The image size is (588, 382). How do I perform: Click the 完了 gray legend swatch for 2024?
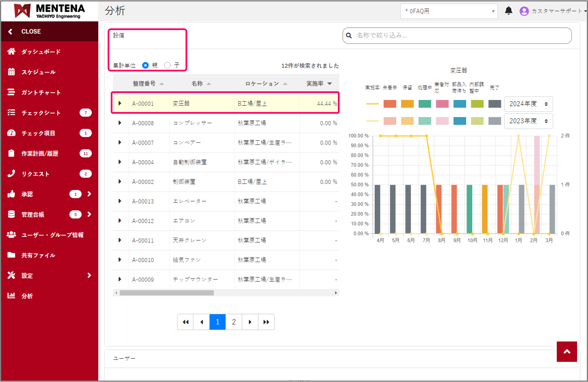[x=495, y=104]
